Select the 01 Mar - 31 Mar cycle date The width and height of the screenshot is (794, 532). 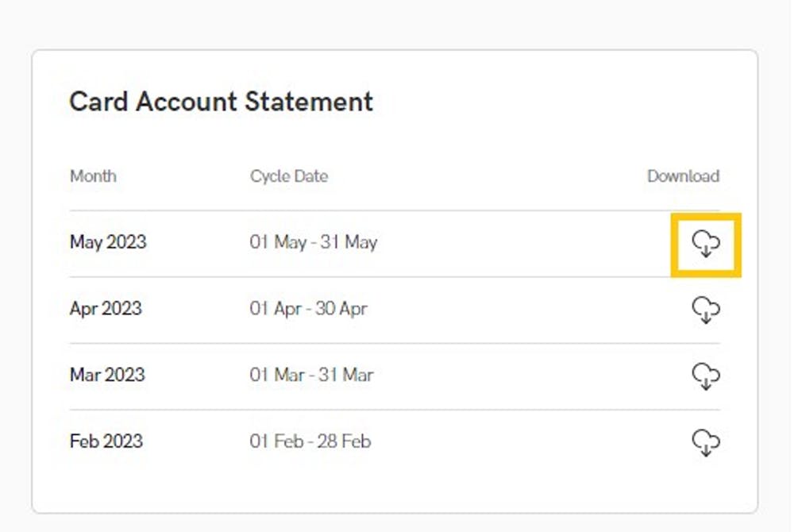click(x=311, y=375)
